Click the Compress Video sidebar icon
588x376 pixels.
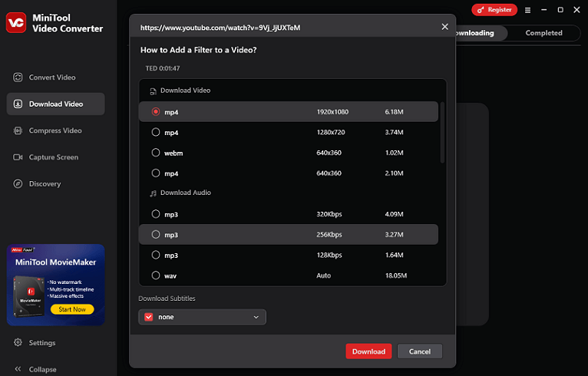point(18,130)
